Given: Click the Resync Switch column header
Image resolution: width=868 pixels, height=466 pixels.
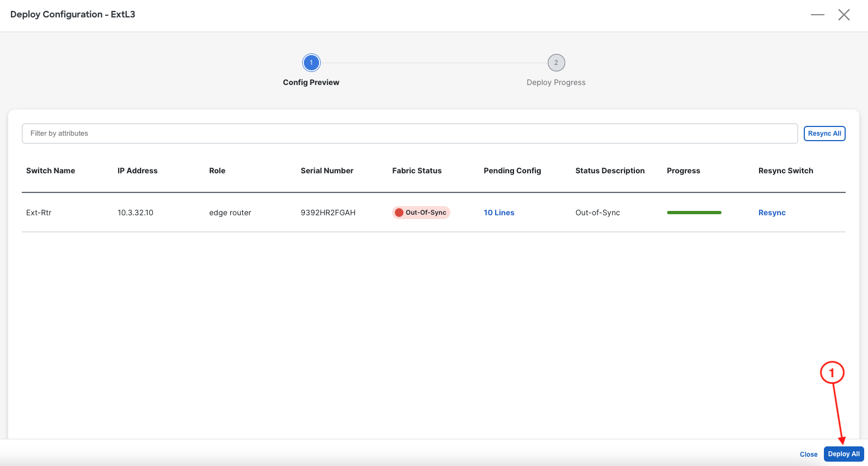Looking at the screenshot, I should click(786, 171).
